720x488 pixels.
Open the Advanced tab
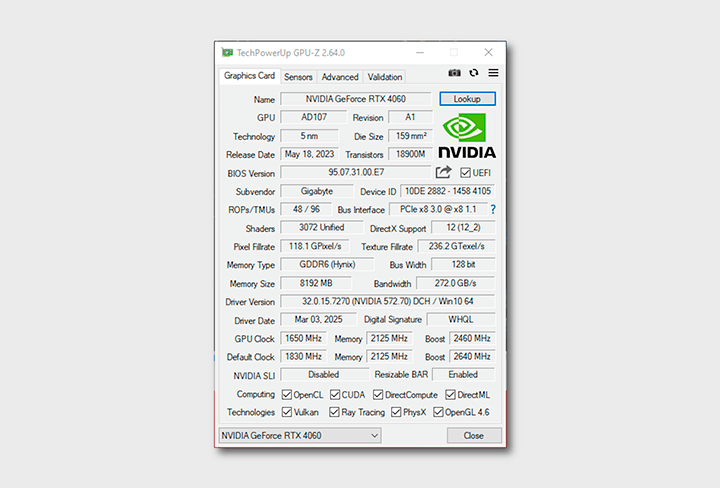pyautogui.click(x=340, y=77)
